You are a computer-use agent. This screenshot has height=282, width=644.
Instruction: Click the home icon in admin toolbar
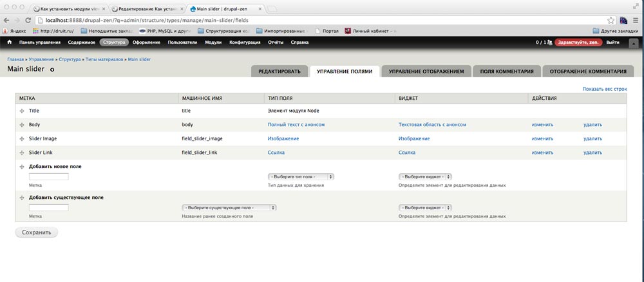tap(10, 42)
